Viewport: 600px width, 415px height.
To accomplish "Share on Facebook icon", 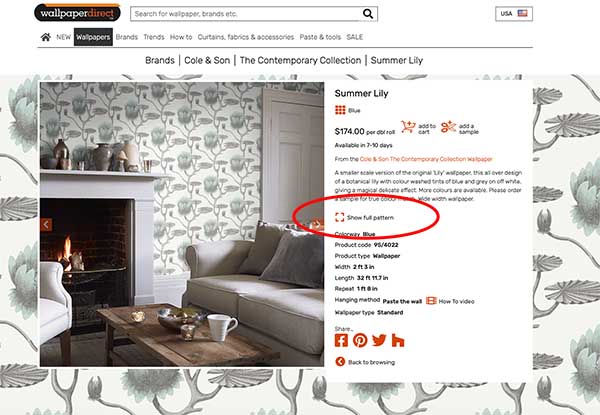I will 341,340.
